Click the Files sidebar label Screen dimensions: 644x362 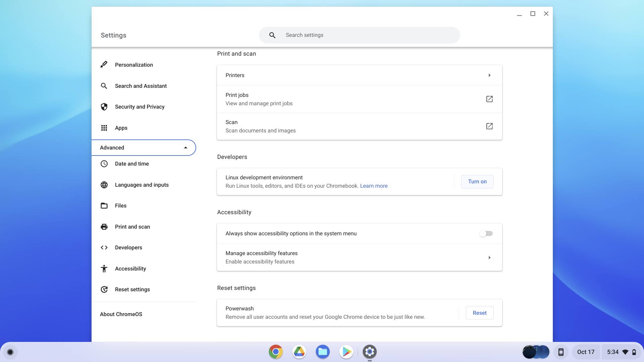tap(121, 205)
